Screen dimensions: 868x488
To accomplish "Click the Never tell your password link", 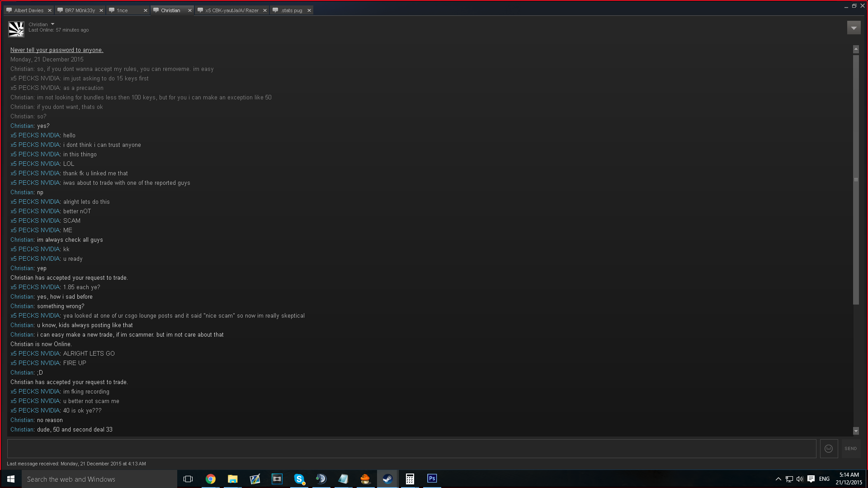I will click(57, 50).
